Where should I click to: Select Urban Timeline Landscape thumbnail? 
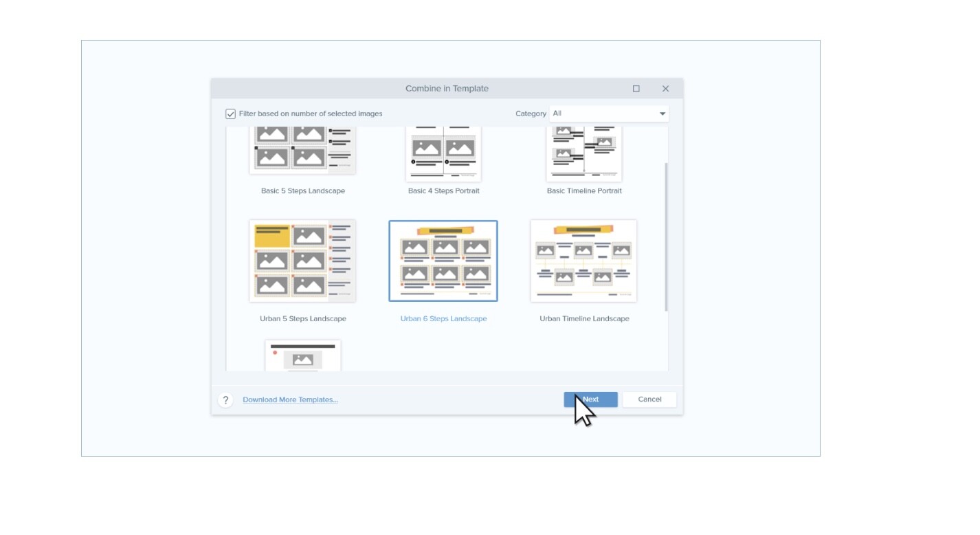(x=583, y=261)
